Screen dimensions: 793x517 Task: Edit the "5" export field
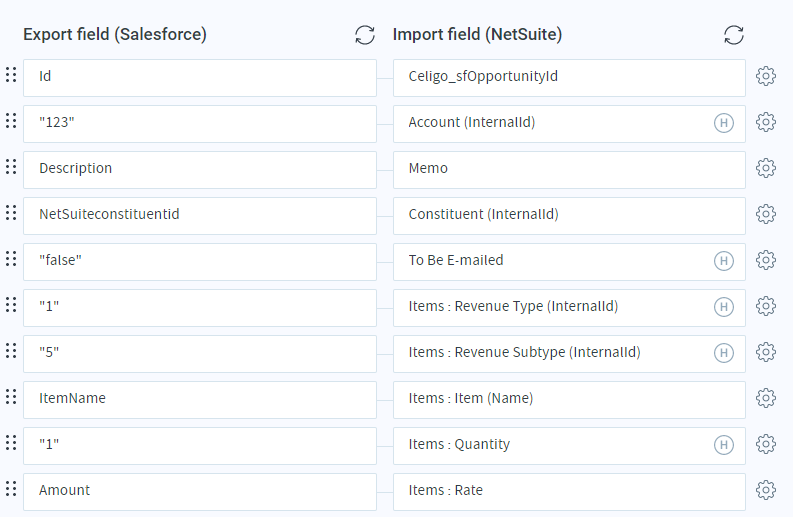point(200,354)
